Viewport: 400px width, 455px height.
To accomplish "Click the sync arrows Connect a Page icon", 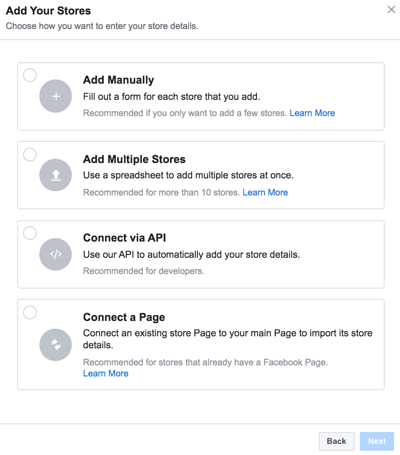I will point(56,345).
